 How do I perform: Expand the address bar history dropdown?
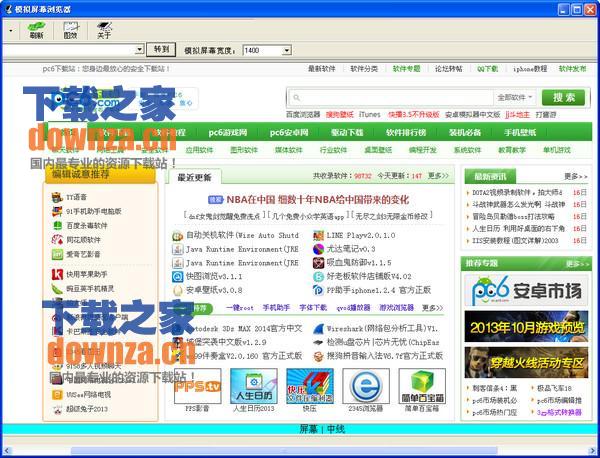point(140,49)
